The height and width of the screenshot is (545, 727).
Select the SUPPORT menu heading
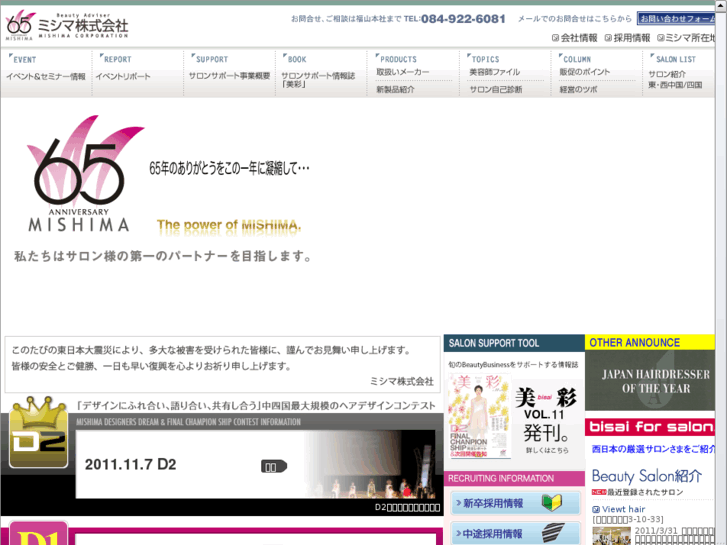[210, 59]
